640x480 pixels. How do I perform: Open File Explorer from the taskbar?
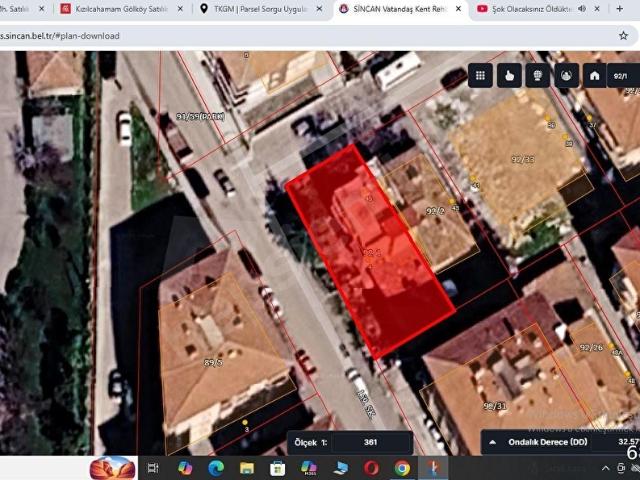[247, 468]
